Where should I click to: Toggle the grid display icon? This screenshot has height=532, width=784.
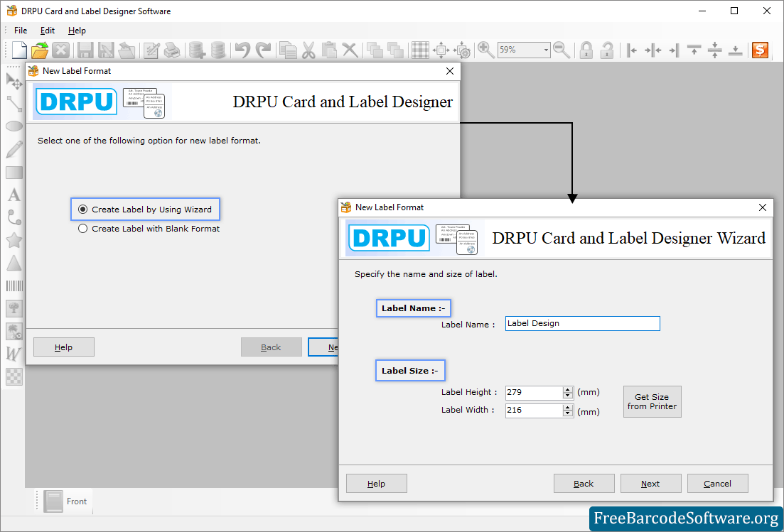click(420, 50)
